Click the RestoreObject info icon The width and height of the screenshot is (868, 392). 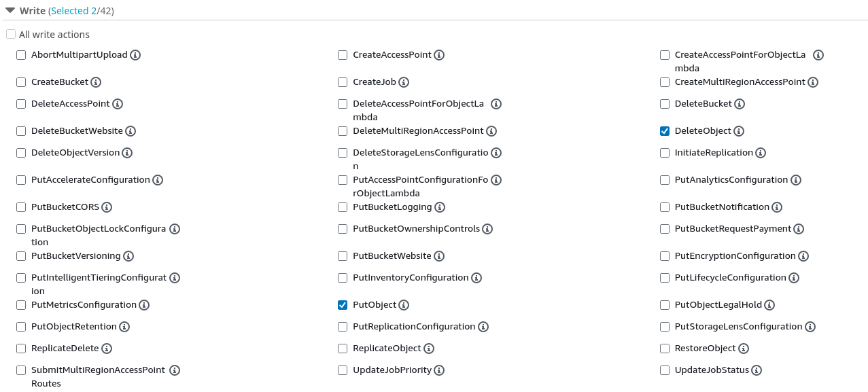(744, 348)
